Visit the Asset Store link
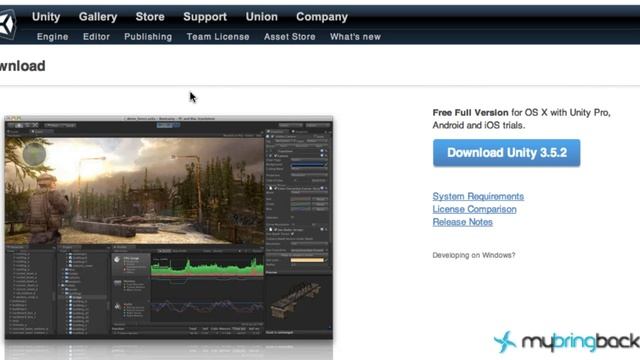The width and height of the screenshot is (640, 360). coord(289,37)
